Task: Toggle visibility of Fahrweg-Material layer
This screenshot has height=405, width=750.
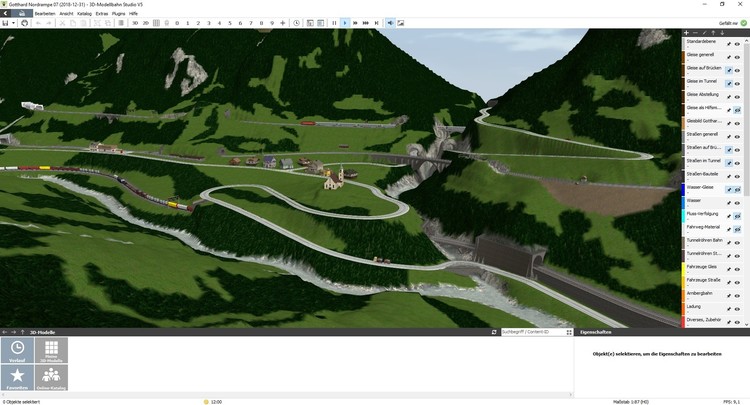Action: point(737,230)
